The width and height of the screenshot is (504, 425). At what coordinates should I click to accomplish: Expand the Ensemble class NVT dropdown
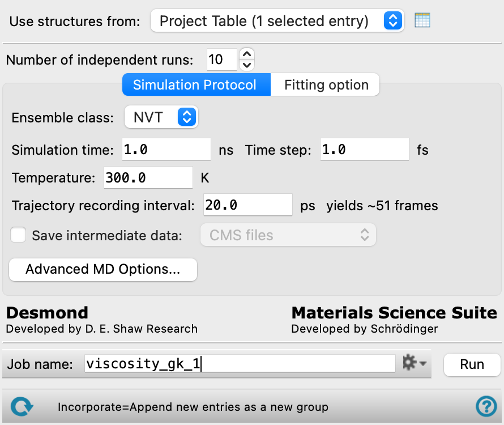161,117
